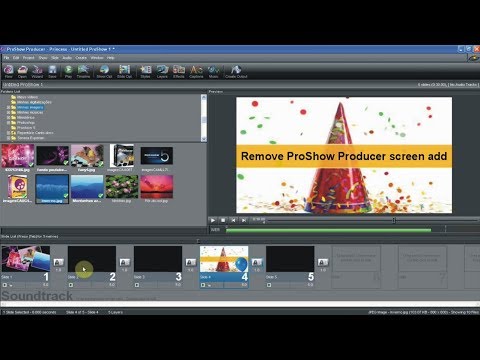Select slide 2 black thumbnail

92,259
